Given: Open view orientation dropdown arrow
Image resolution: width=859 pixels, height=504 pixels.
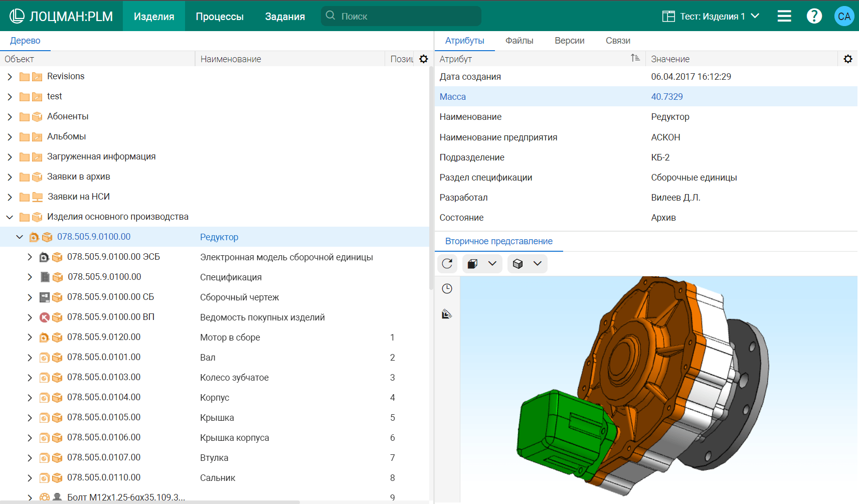Looking at the screenshot, I should 538,264.
